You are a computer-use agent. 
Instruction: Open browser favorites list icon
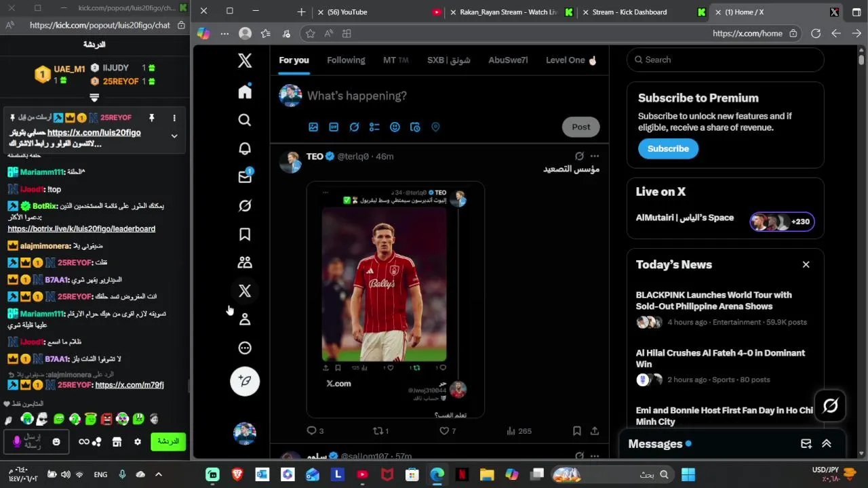265,33
